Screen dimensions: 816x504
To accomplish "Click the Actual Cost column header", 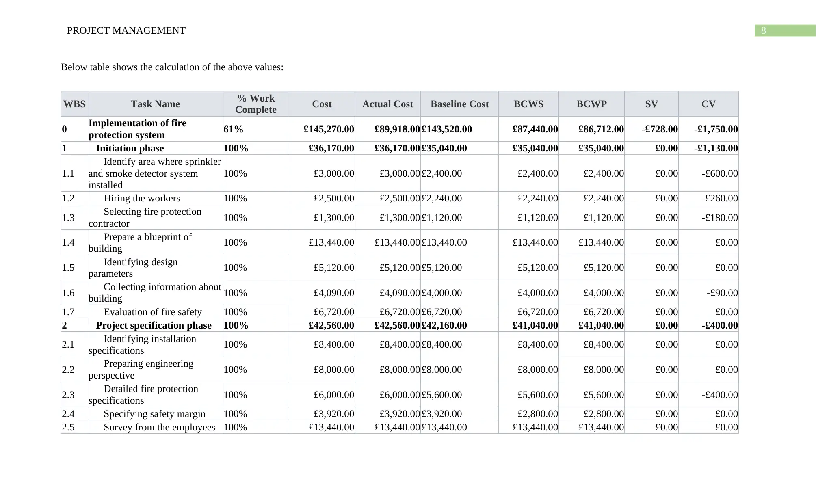I will pos(387,104).
